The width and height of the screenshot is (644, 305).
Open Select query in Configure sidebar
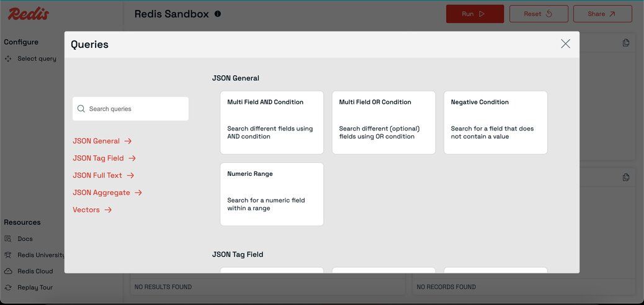[37, 59]
